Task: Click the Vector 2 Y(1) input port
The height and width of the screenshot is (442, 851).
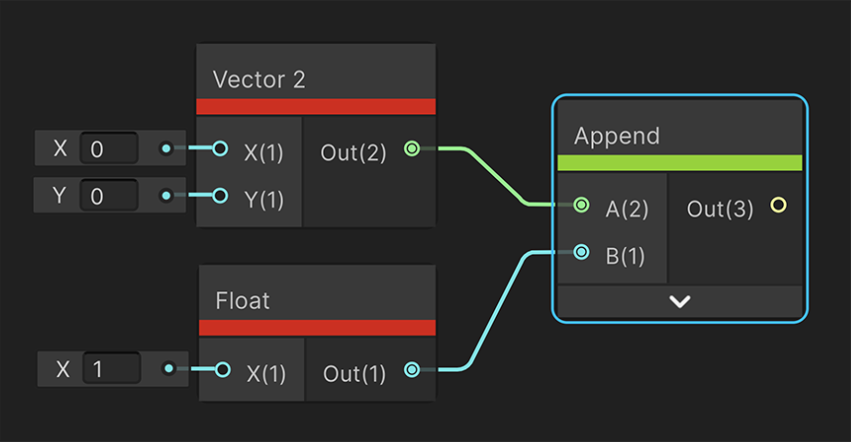Action: (220, 195)
